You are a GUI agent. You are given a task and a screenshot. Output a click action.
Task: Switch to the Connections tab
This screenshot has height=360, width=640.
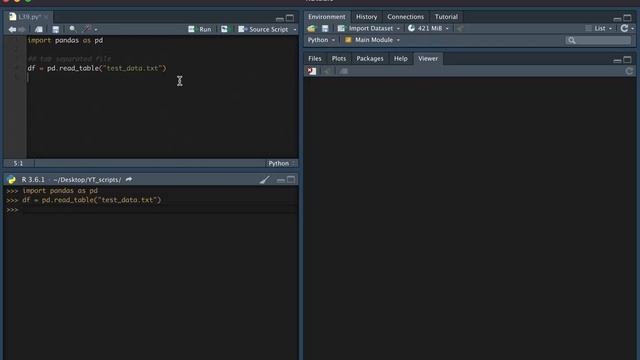click(x=405, y=17)
